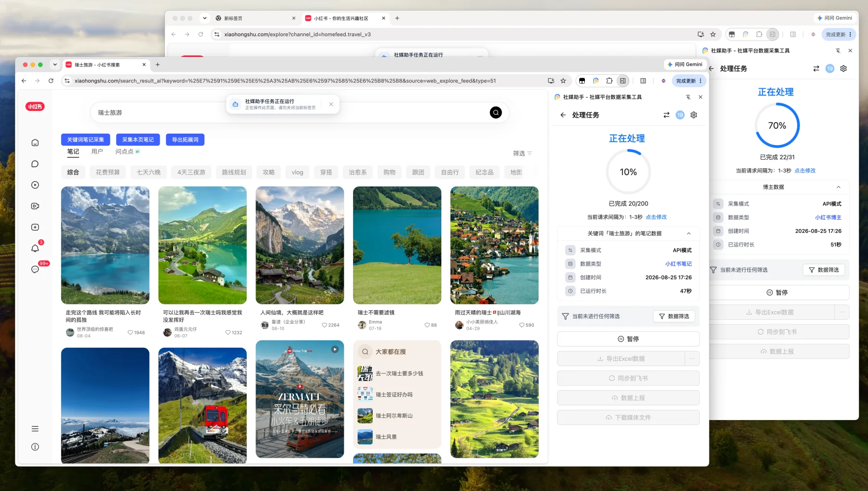Image resolution: width=868 pixels, height=491 pixels.
Task: Like the note by 世界顶级的惊喜吧 with 1948 likes
Action: [130, 333]
